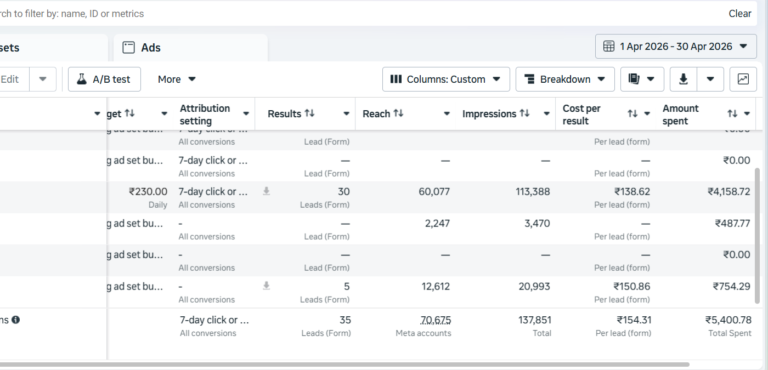Open the Results column options arrow
768x370 pixels.
[346, 114]
